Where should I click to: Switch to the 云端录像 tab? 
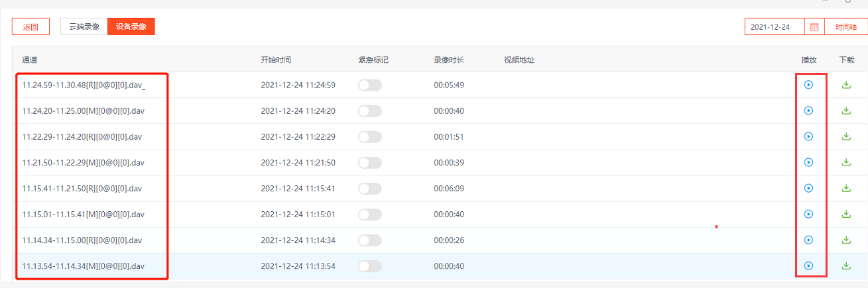coord(84,26)
